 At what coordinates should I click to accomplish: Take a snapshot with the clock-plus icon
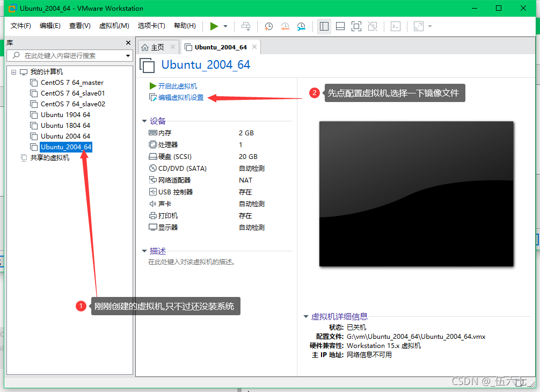pyautogui.click(x=268, y=26)
